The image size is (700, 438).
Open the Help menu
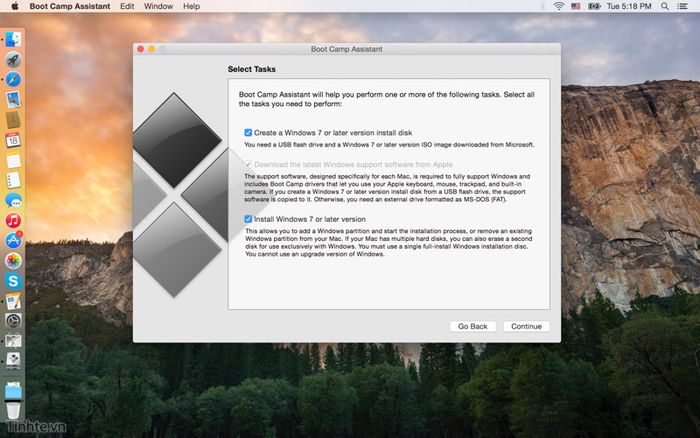[x=192, y=6]
